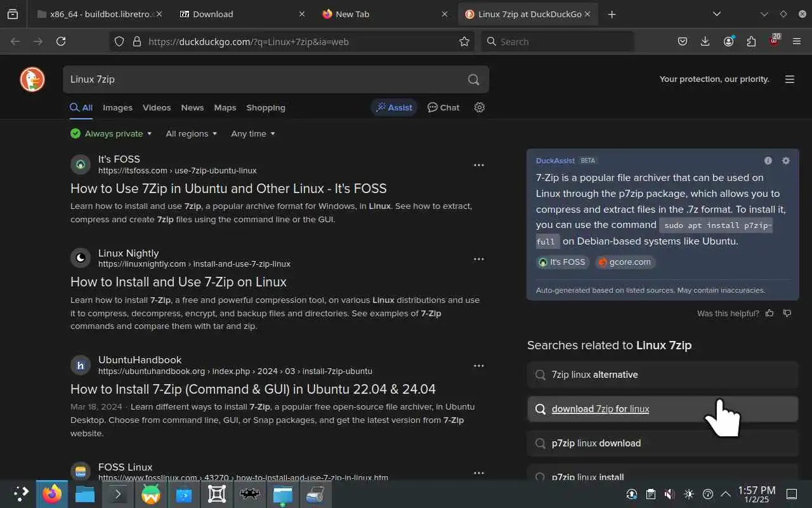This screenshot has width=812, height=508.
Task: Open volume control in system tray
Action: (x=670, y=494)
